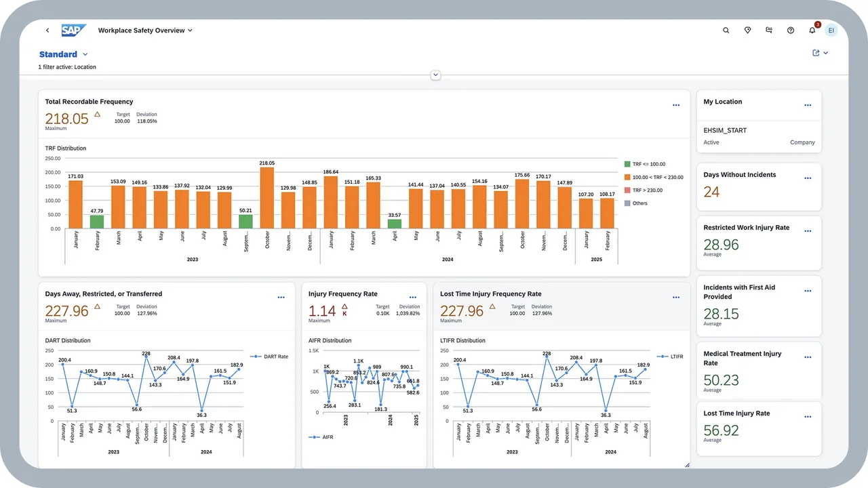Open more options on My Location card
Viewport: 868px width, 488px height.
808,105
